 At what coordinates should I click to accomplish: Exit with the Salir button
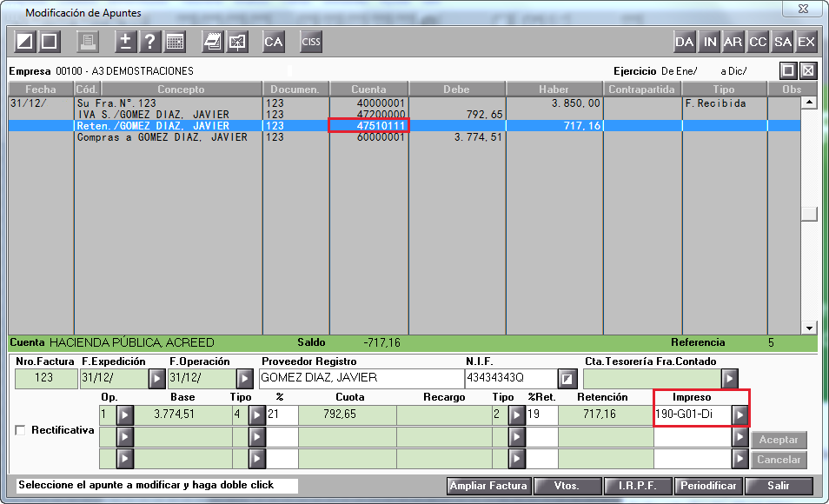pos(779,486)
